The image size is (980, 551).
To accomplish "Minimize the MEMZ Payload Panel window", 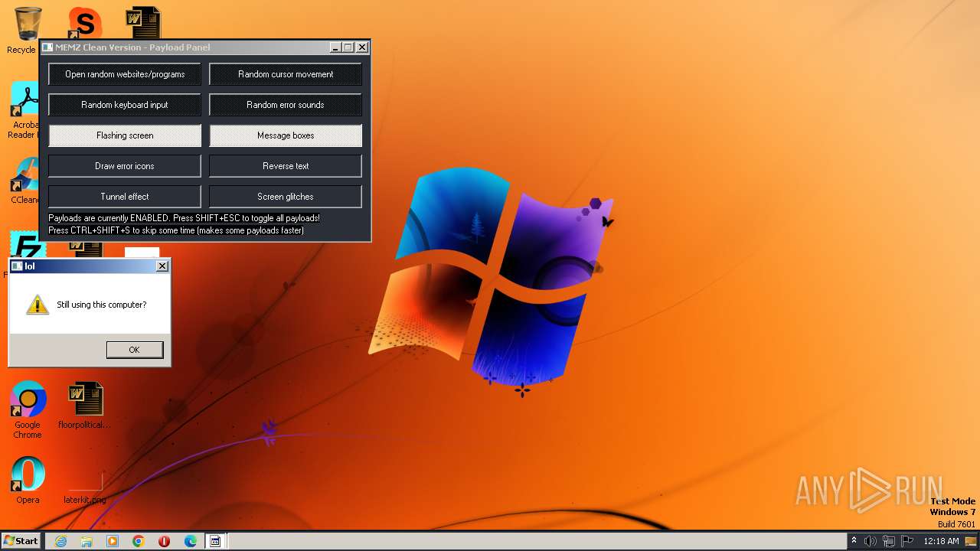I will (335, 47).
